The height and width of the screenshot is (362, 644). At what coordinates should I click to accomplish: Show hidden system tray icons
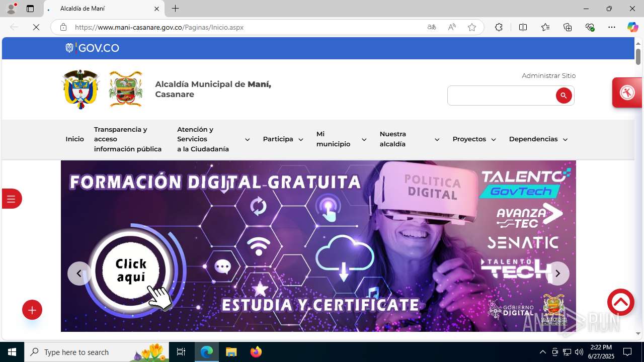click(x=542, y=352)
